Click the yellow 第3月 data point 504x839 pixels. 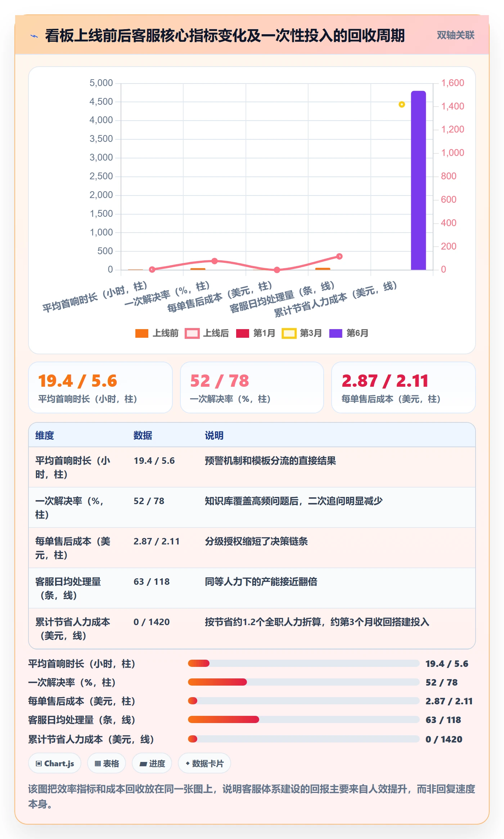coord(402,104)
